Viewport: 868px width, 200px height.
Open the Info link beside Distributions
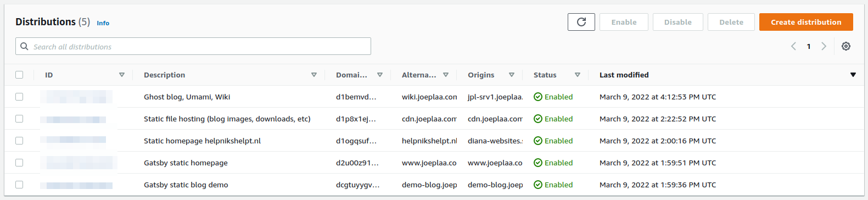[103, 23]
